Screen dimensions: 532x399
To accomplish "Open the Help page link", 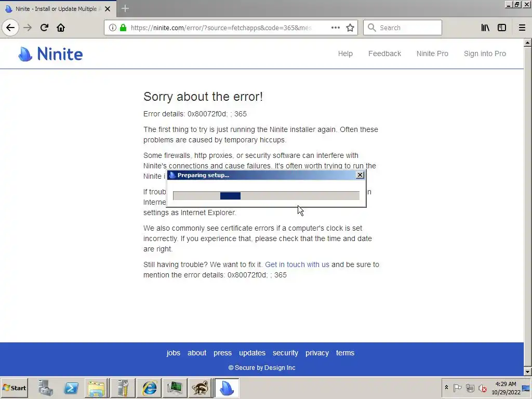I will 345,54.
